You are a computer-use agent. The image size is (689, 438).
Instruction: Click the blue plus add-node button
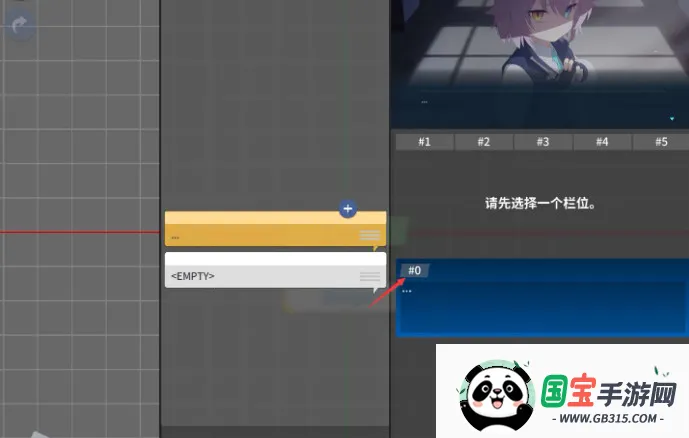(x=348, y=209)
